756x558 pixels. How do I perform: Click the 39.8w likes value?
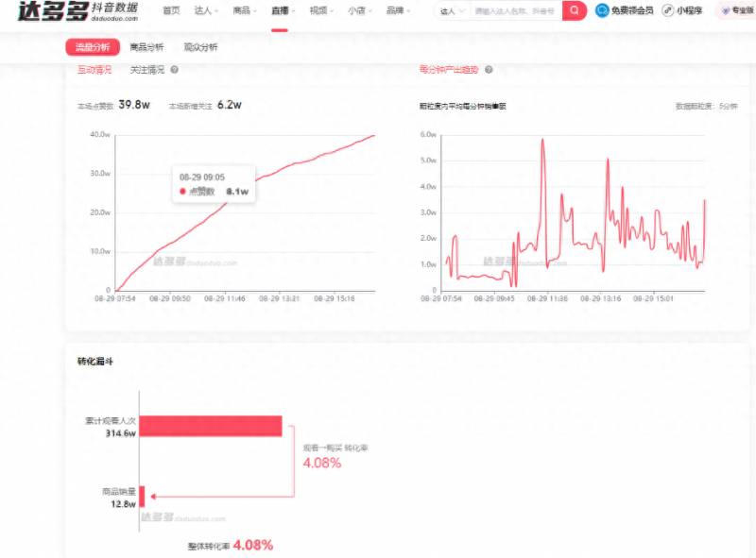tap(134, 105)
